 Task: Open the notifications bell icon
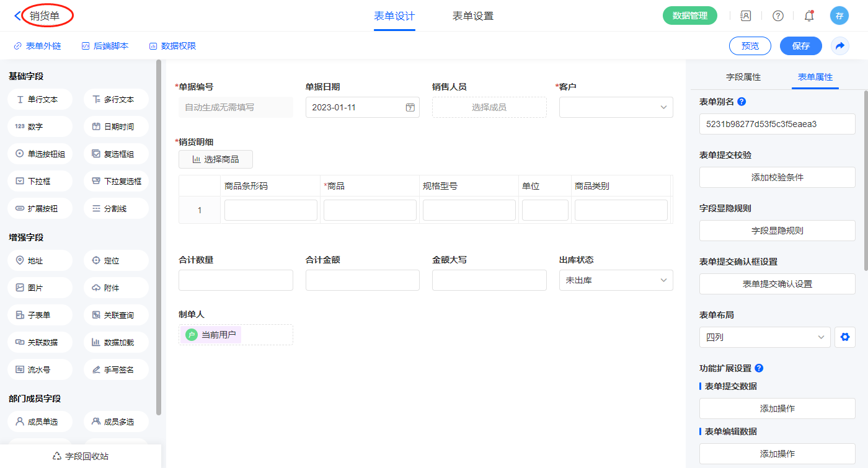(808, 16)
